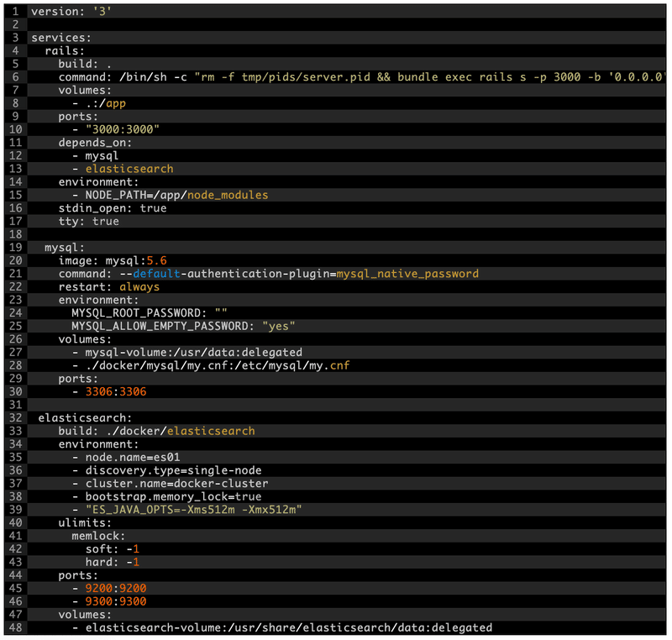Click the horizontal scrollbar at the bottom
Viewport: 672px width, 640px height.
tap(336, 637)
